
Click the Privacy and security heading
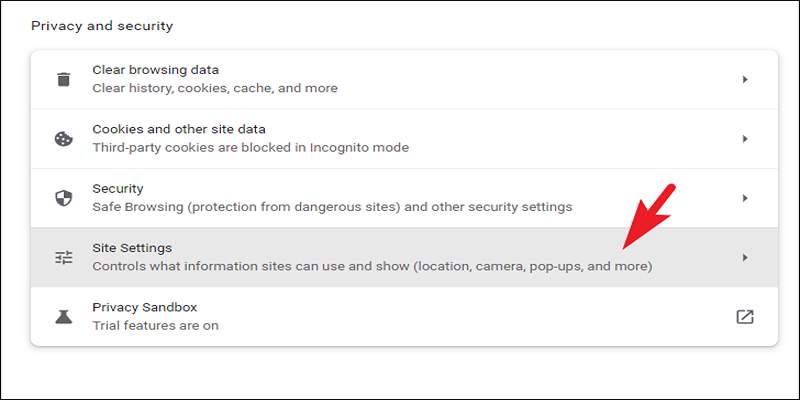(102, 25)
